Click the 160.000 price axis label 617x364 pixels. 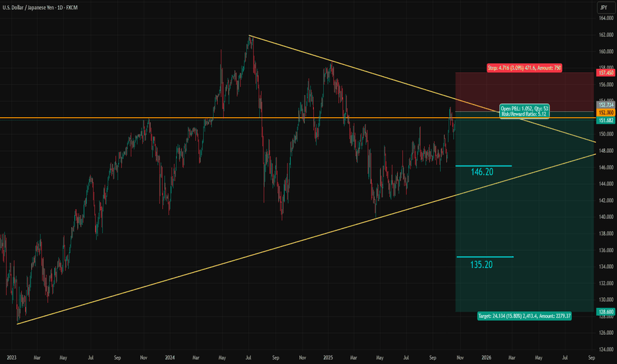click(606, 52)
